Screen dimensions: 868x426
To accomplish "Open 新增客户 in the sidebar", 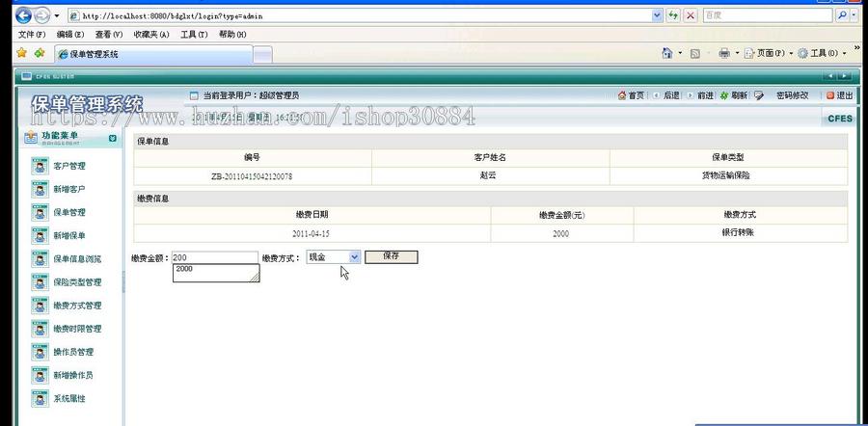I will click(69, 189).
